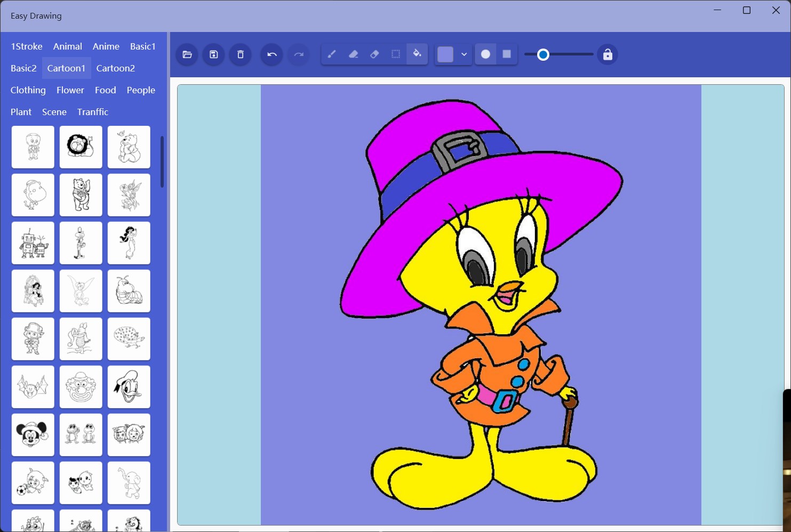
Task: Switch to the Animal category tab
Action: click(x=67, y=46)
